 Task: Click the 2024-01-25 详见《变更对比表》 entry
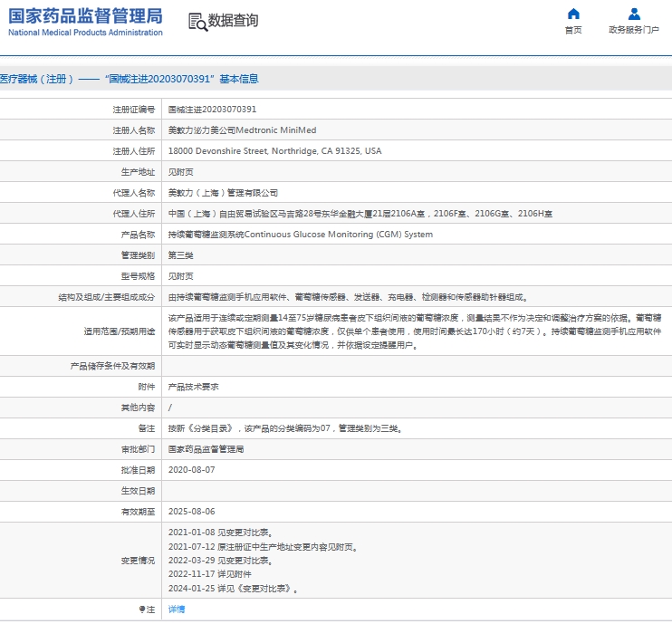pyautogui.click(x=233, y=589)
